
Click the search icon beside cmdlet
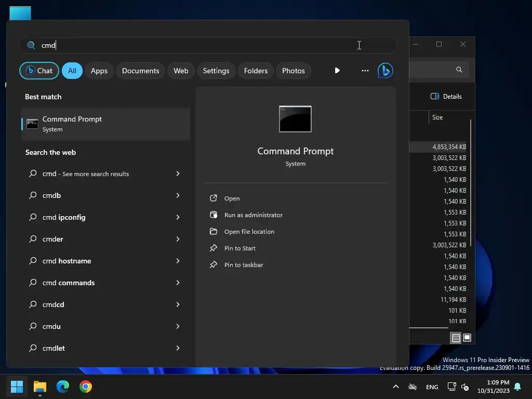click(33, 348)
